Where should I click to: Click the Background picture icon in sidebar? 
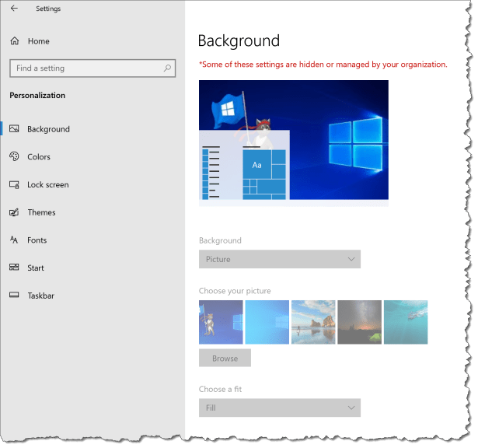pos(14,128)
